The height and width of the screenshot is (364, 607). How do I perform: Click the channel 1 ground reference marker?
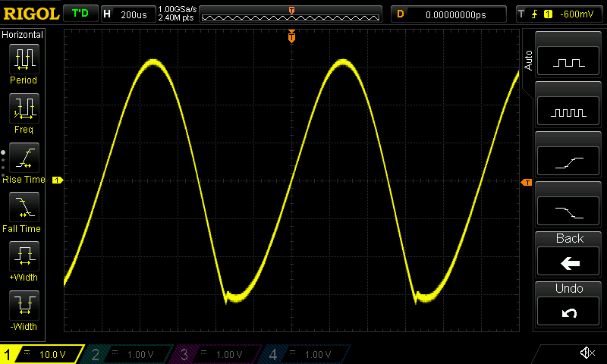pos(58,180)
